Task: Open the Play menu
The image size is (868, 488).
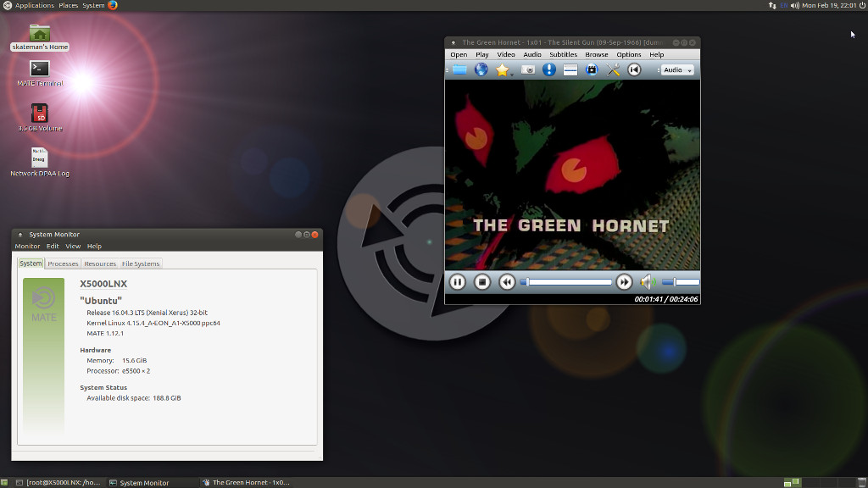Action: tap(482, 55)
